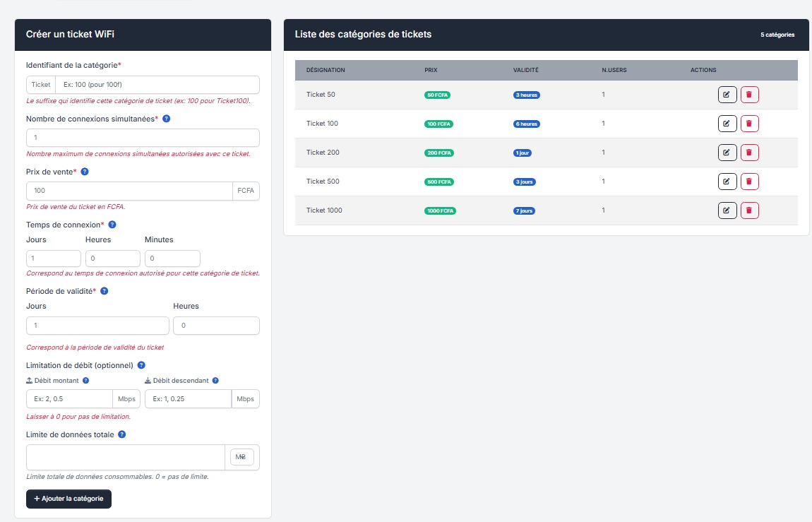Click help icon for Limitation de débit
This screenshot has width=812, height=522.
pyautogui.click(x=141, y=365)
